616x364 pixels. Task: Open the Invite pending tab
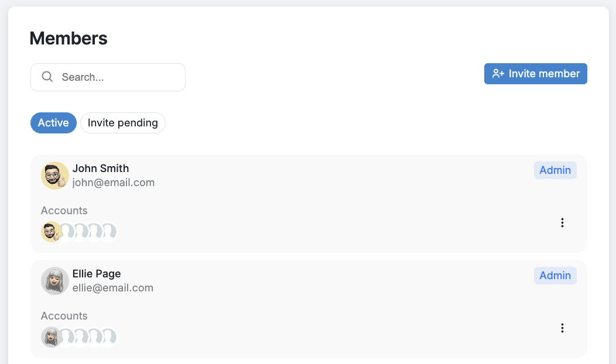(x=123, y=123)
